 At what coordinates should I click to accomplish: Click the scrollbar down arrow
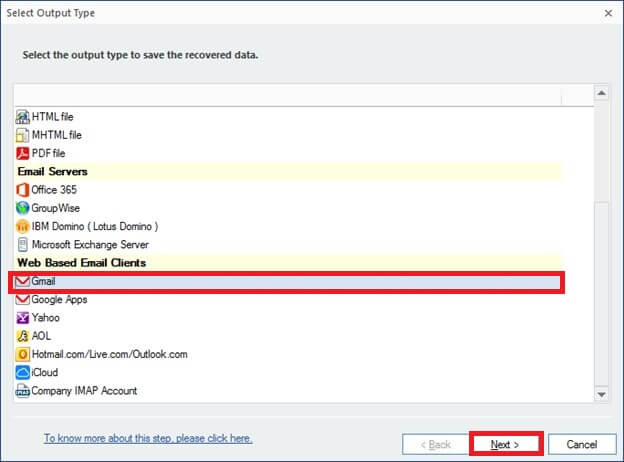click(x=601, y=394)
